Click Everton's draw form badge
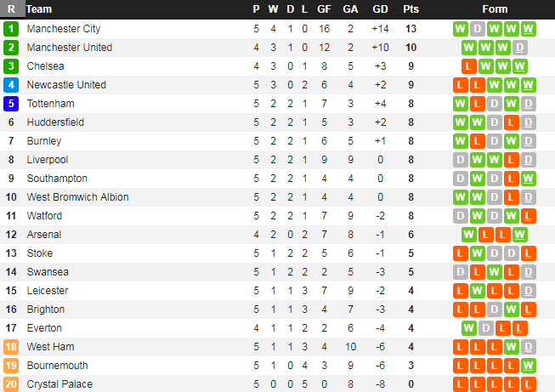 click(x=486, y=328)
